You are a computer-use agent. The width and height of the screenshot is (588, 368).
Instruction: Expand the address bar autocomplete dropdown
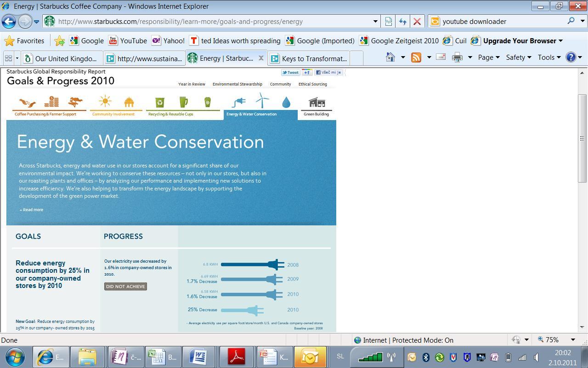click(375, 21)
